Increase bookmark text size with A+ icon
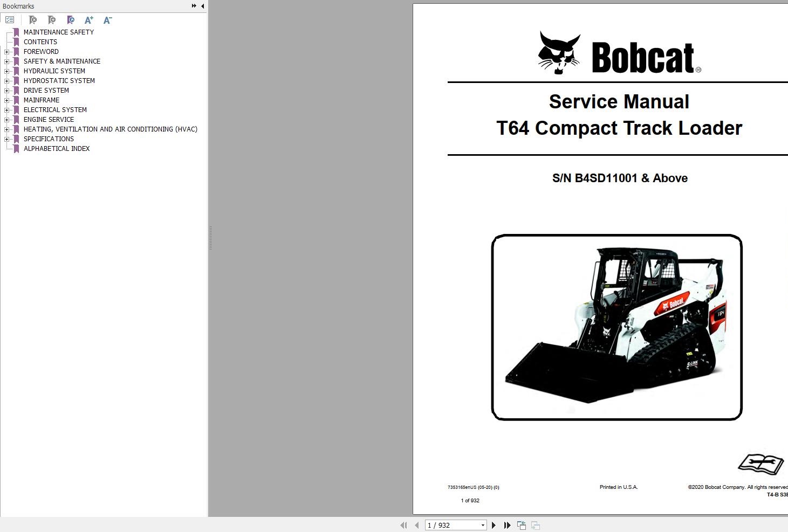 [89, 20]
